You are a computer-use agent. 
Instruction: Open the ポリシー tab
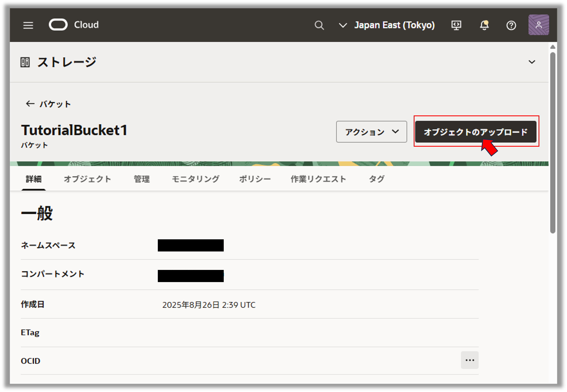coord(255,179)
